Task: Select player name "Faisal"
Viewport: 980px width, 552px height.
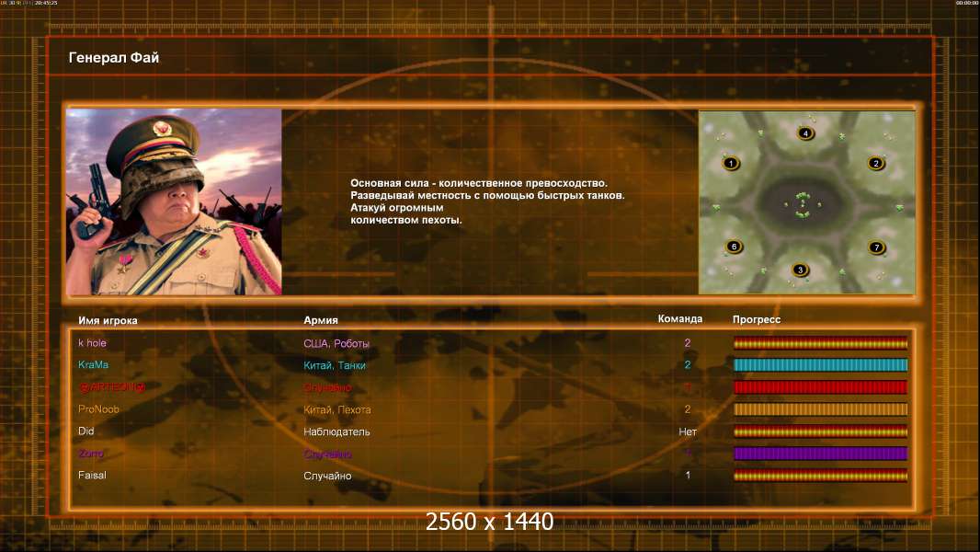Action: (92, 475)
